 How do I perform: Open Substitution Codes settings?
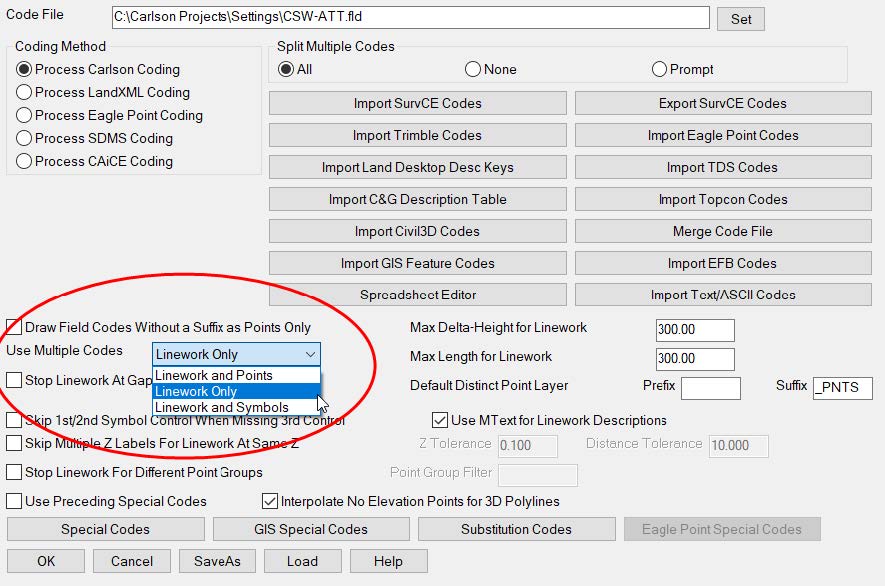[x=516, y=530]
